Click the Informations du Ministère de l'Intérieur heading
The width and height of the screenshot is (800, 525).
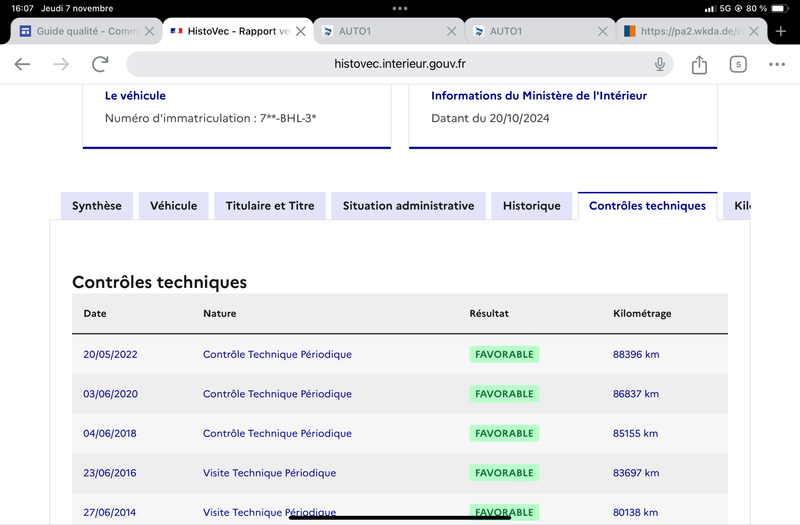(x=539, y=95)
